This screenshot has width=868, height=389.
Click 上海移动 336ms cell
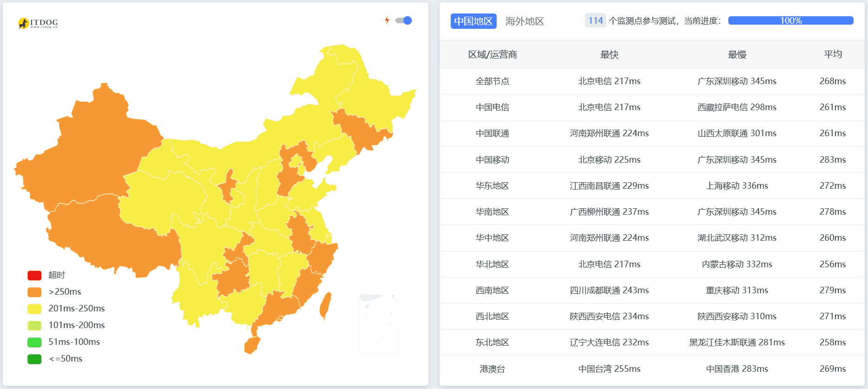pyautogui.click(x=737, y=185)
